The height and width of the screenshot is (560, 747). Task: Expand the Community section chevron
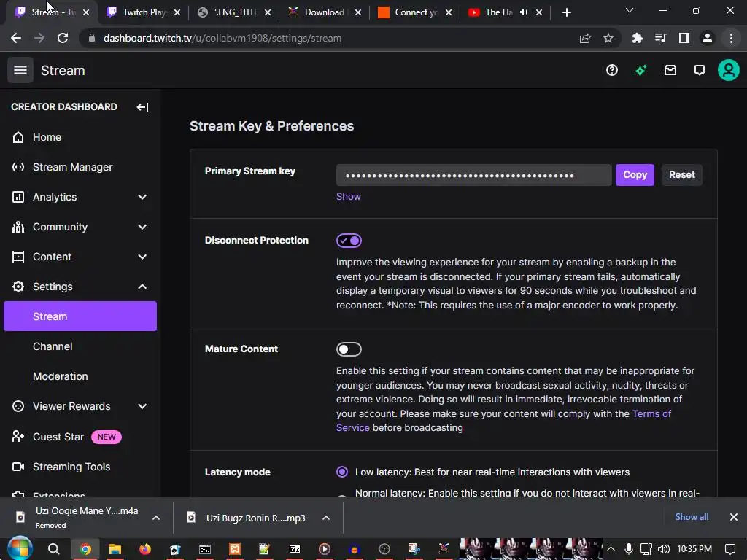tap(142, 227)
